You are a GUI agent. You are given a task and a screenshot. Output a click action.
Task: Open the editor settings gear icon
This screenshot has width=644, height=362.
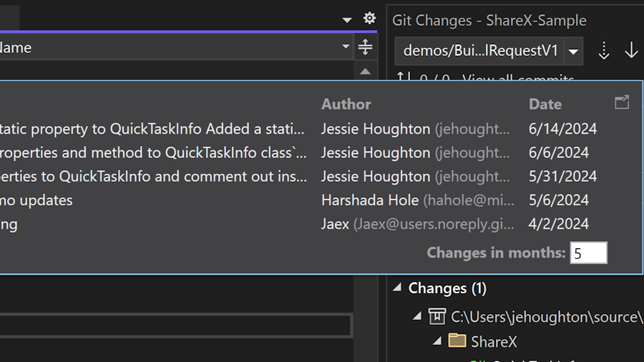(369, 19)
